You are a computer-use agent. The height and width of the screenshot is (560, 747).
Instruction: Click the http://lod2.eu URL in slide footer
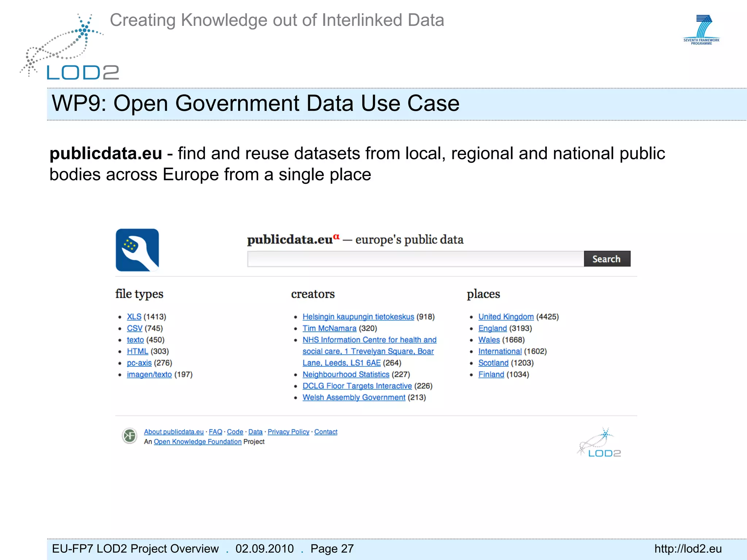688,549
